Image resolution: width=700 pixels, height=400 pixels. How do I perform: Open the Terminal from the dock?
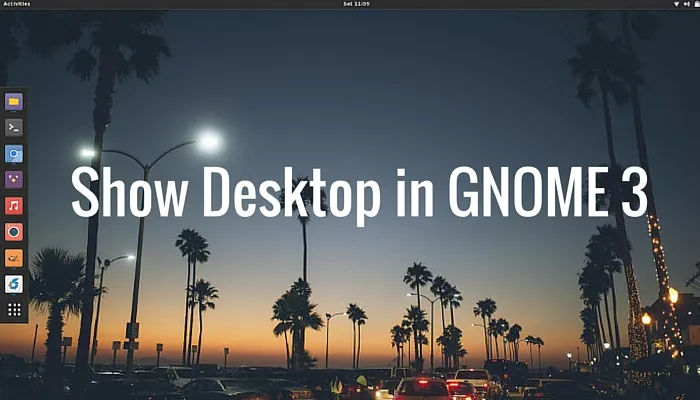tap(14, 128)
